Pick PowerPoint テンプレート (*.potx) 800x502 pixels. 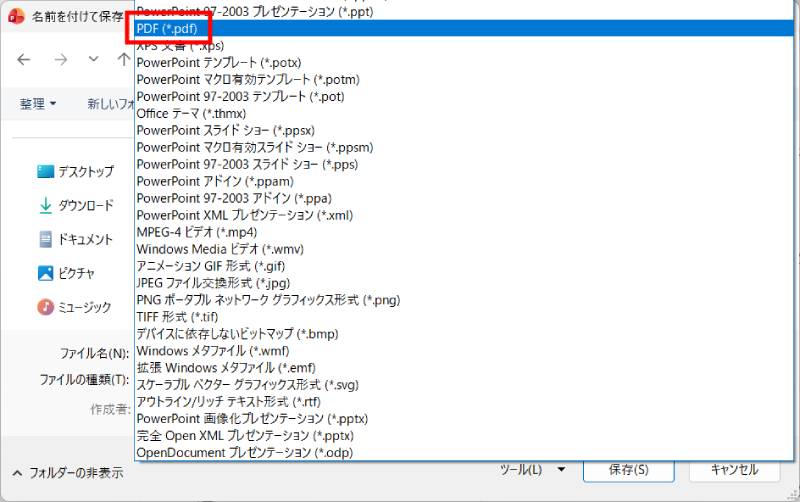(464, 62)
